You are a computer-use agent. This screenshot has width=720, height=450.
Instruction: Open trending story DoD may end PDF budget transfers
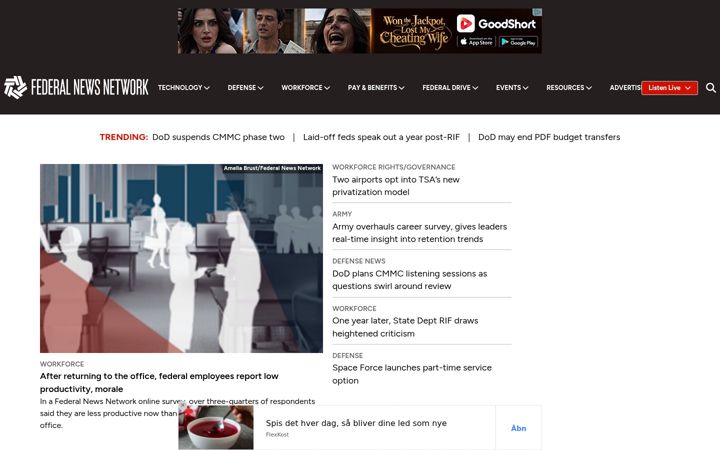point(549,137)
